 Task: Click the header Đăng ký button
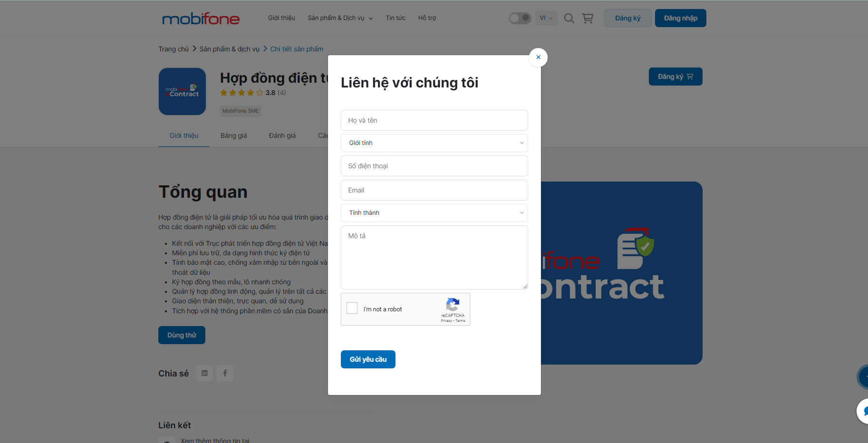click(x=627, y=18)
